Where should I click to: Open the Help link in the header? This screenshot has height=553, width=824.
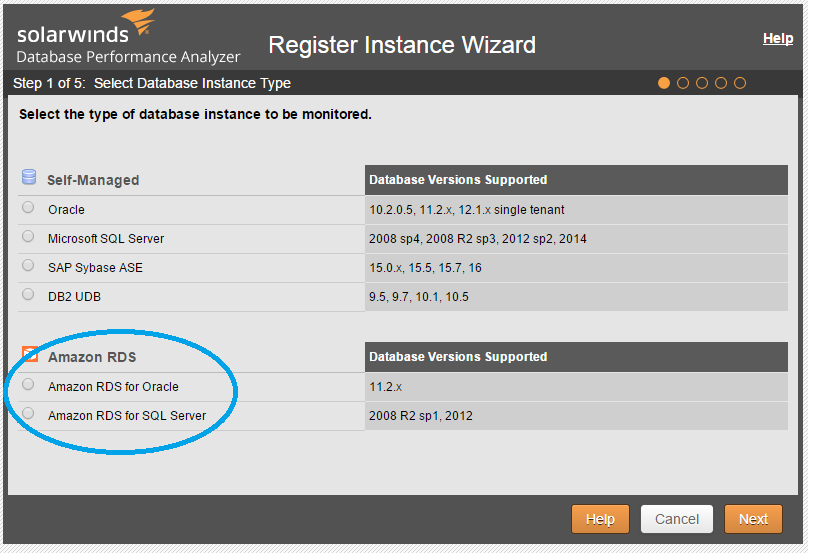click(778, 38)
